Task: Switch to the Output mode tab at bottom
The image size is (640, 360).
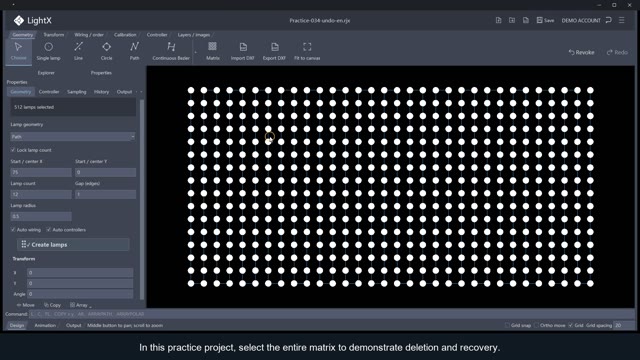Action: (73, 325)
